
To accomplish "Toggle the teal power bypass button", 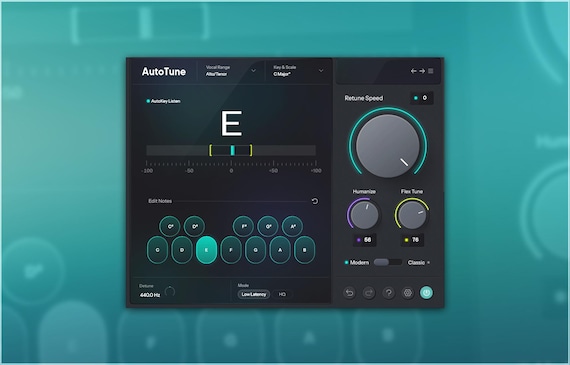I will [426, 293].
